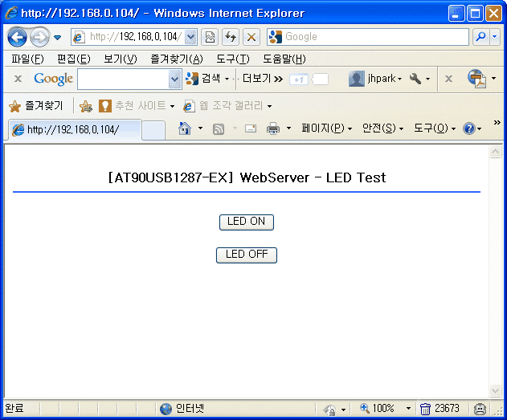This screenshot has height=420, width=507.
Task: Expand the 웹 조각 갤러리 dropdown arrow
Action: coord(270,106)
